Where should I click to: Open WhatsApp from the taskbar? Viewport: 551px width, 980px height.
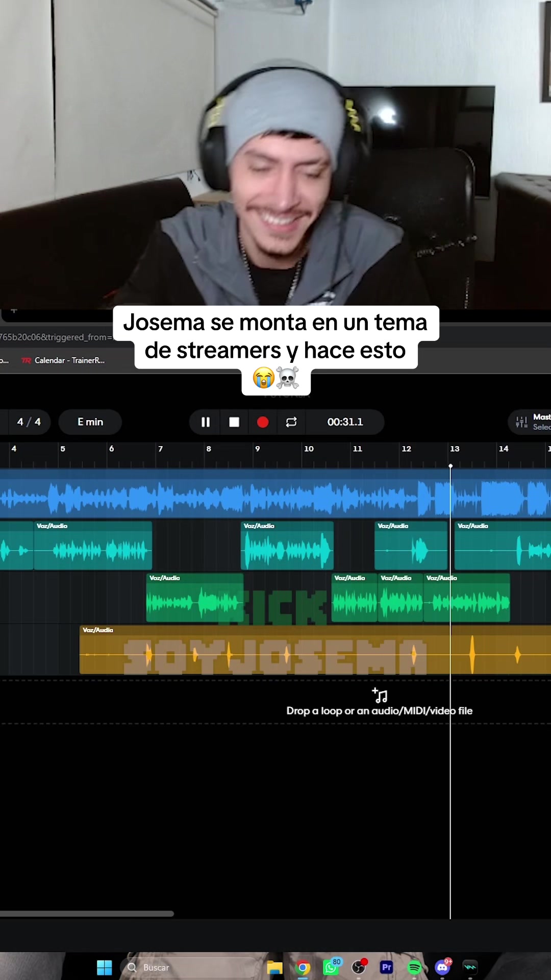point(331,967)
